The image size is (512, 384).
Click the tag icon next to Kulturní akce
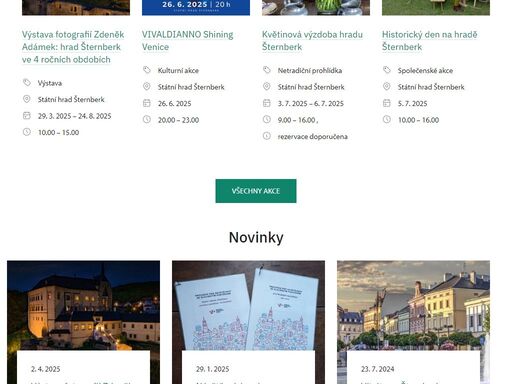(x=147, y=70)
